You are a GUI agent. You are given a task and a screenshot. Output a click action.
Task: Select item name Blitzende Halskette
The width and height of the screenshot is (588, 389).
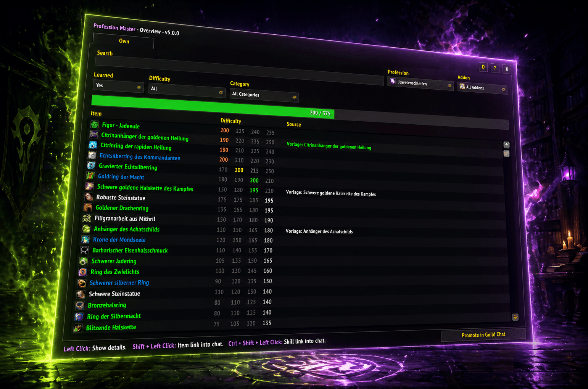(111, 327)
